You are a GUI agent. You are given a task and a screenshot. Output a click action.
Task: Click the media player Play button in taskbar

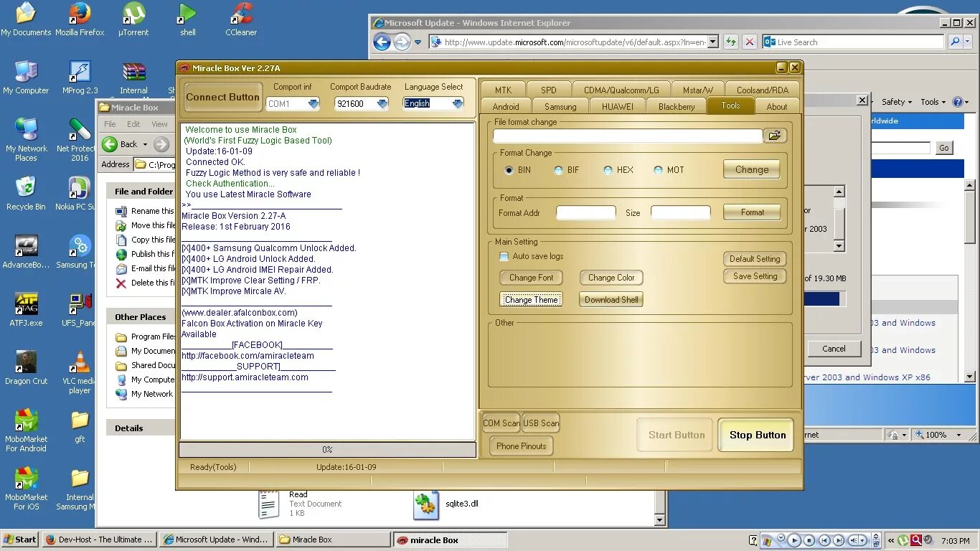coord(794,540)
